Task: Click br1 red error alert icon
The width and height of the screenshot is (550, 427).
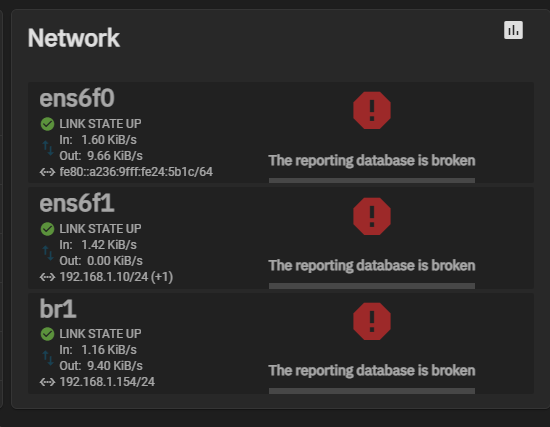Action: [x=372, y=321]
